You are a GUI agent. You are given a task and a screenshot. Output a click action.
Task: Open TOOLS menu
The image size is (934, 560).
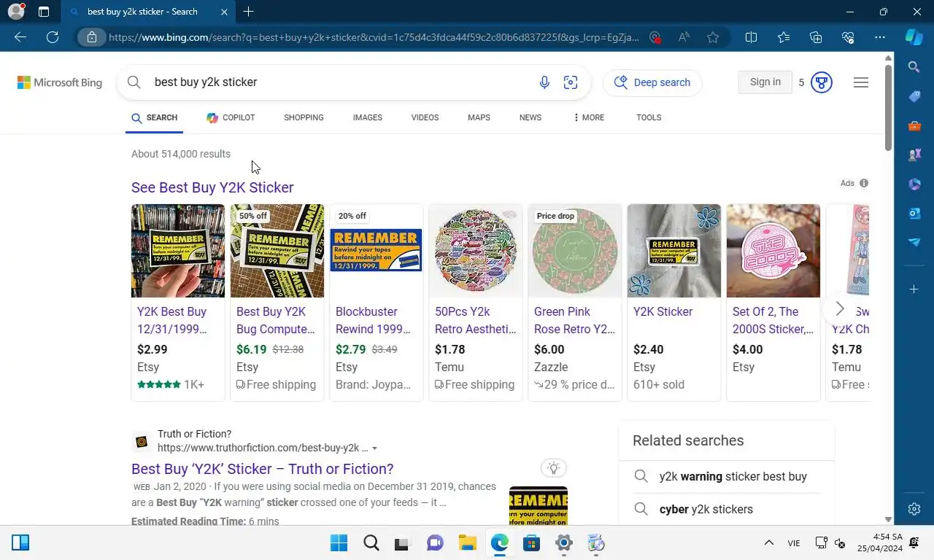649,117
